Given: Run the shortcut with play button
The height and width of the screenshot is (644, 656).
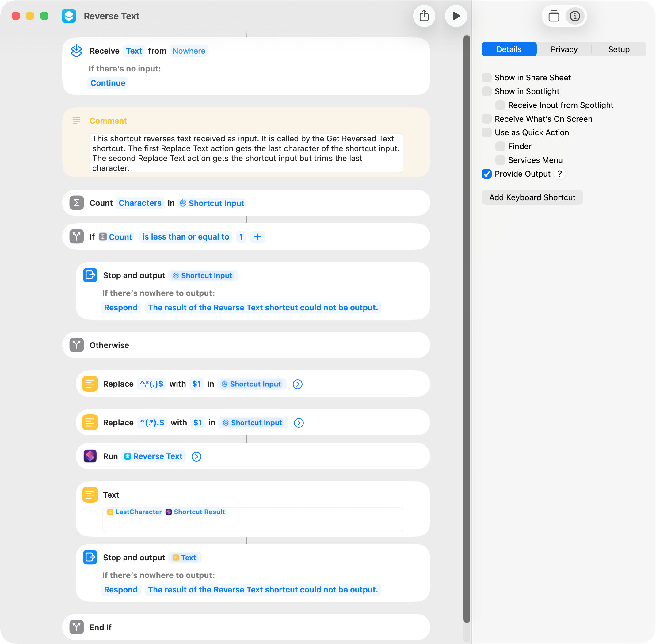Looking at the screenshot, I should coord(456,16).
